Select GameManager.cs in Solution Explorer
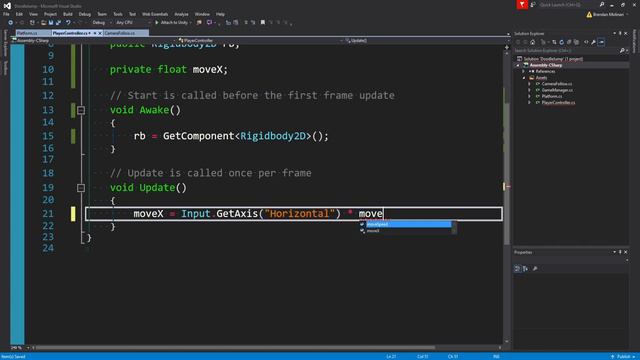The width and height of the screenshot is (640, 360). 557,90
